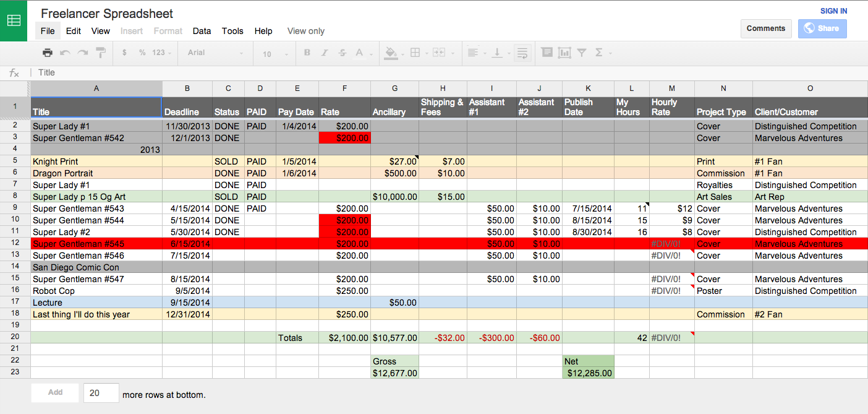The height and width of the screenshot is (414, 868).
Task: Click the SIGN IN link
Action: [x=833, y=11]
